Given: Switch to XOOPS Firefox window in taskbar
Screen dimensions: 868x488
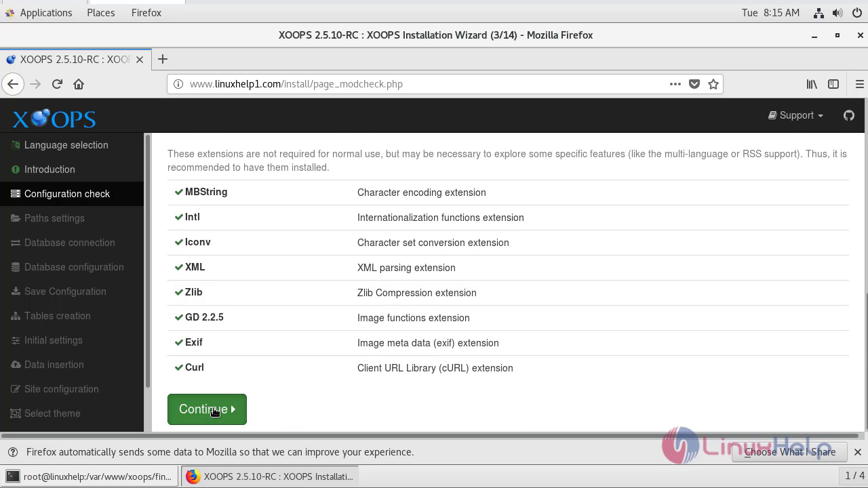Looking at the screenshot, I should click(269, 476).
